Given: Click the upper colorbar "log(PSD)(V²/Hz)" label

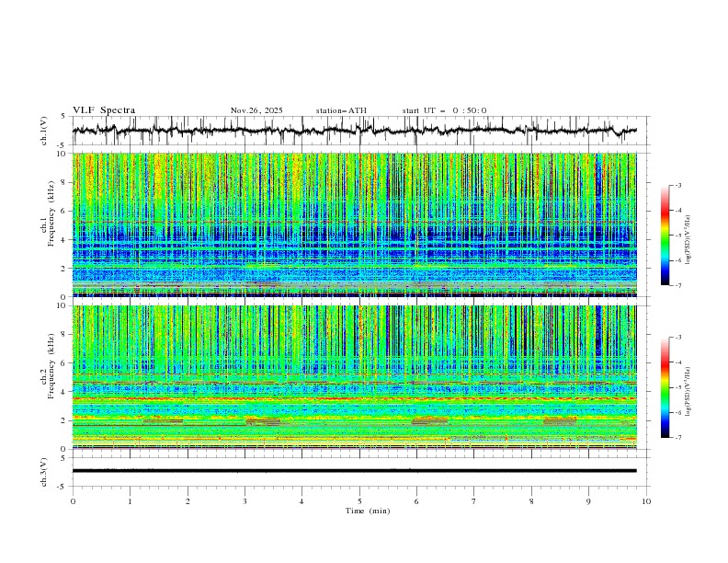Looking at the screenshot, I should click(688, 240).
